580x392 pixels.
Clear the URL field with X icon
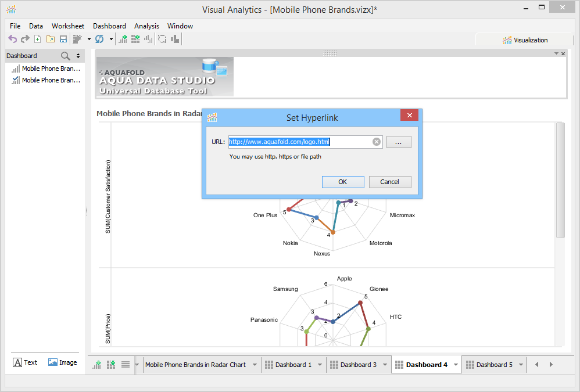[377, 142]
